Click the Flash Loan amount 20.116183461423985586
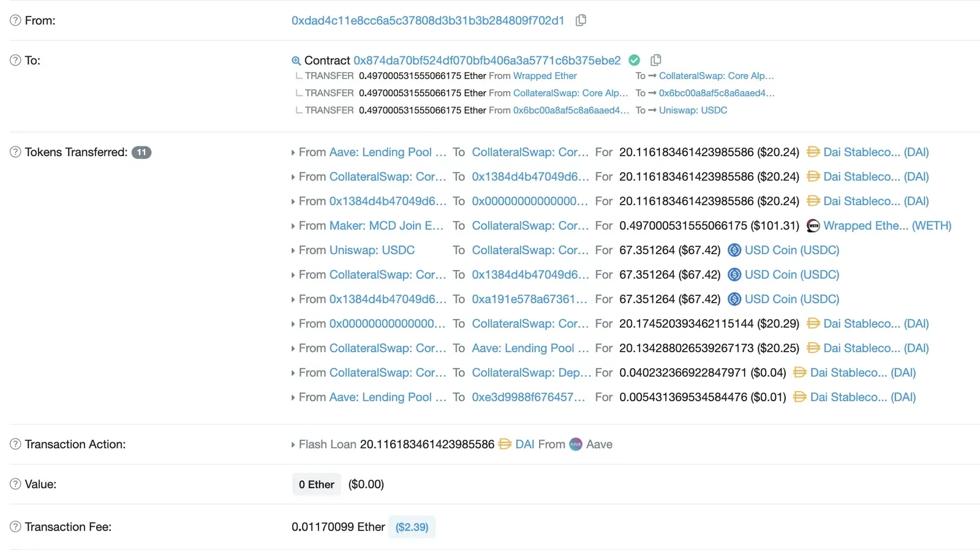Viewport: 980px width, 550px height. 427,444
